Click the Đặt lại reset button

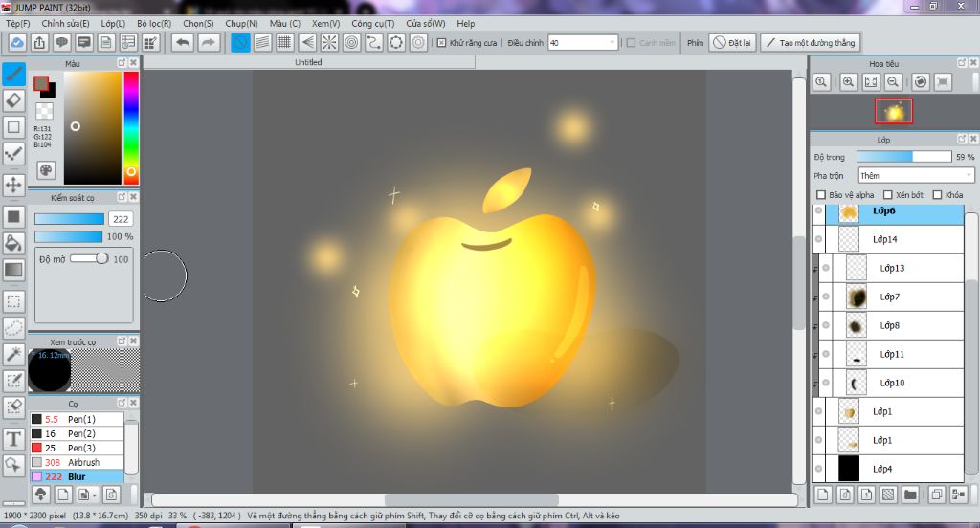point(732,42)
